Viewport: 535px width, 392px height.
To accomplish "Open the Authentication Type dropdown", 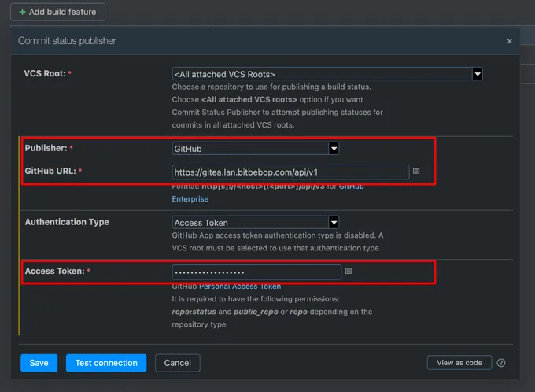I will 256,223.
